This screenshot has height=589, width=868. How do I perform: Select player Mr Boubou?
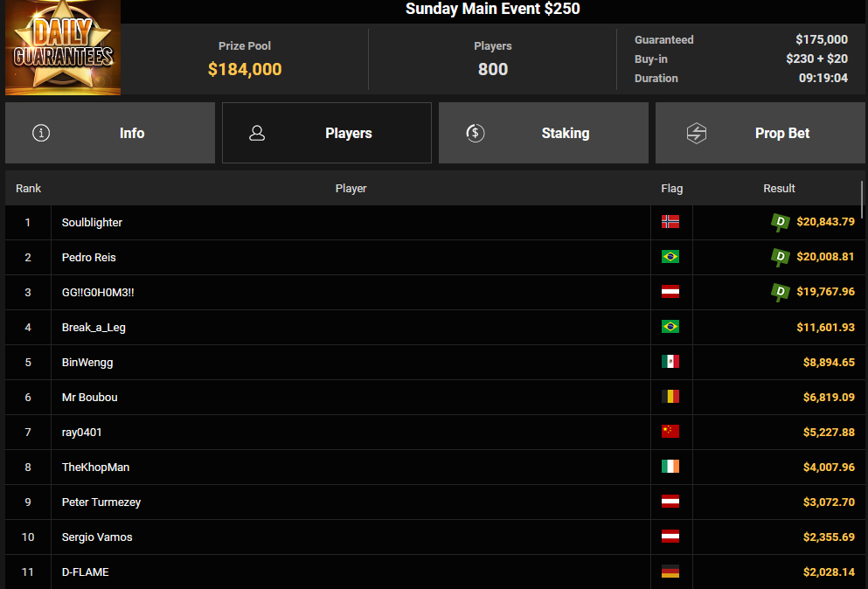tap(90, 397)
